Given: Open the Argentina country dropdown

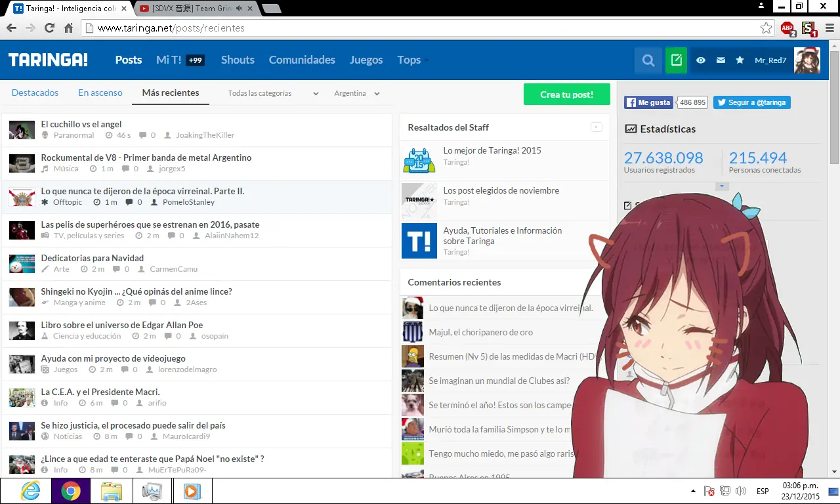Looking at the screenshot, I should 357,93.
